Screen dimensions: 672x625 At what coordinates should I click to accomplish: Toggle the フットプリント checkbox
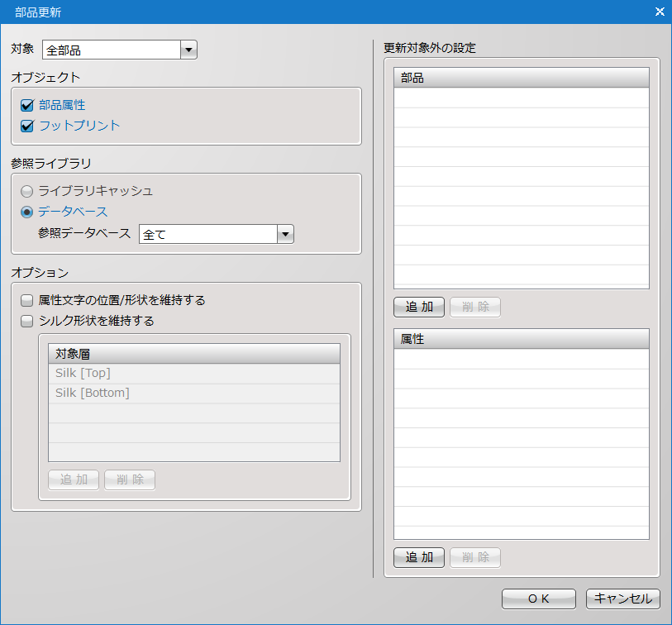click(x=27, y=126)
